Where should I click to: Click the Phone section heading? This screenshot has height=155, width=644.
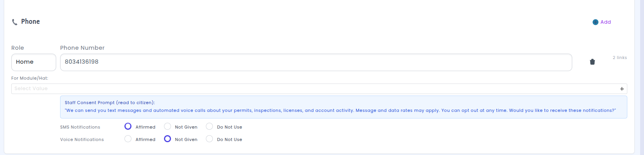click(x=30, y=22)
